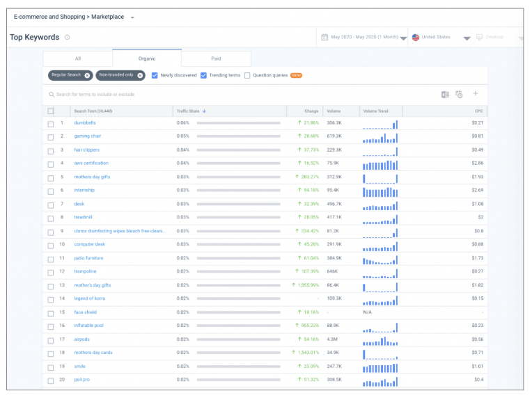Click E-commerce and Shopping breadcrumb
Image resolution: width=532 pixels, height=400 pixels.
pyautogui.click(x=49, y=17)
